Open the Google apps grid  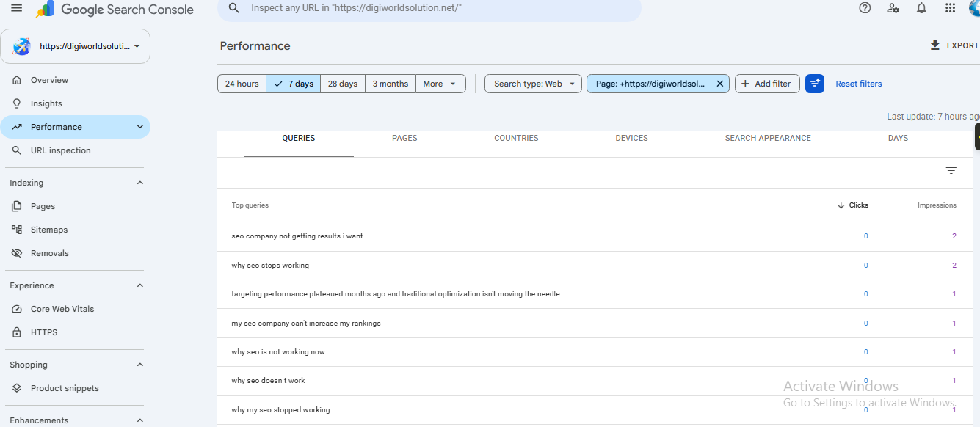tap(950, 8)
